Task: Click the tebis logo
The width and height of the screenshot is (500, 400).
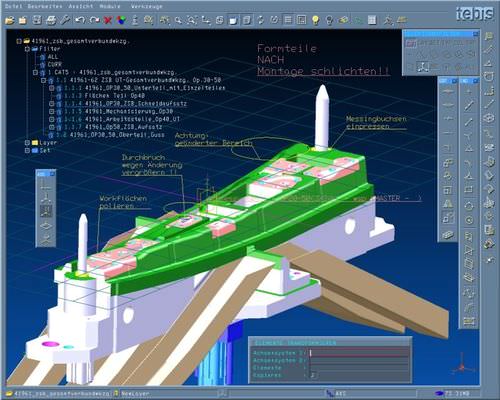Action: [475, 14]
